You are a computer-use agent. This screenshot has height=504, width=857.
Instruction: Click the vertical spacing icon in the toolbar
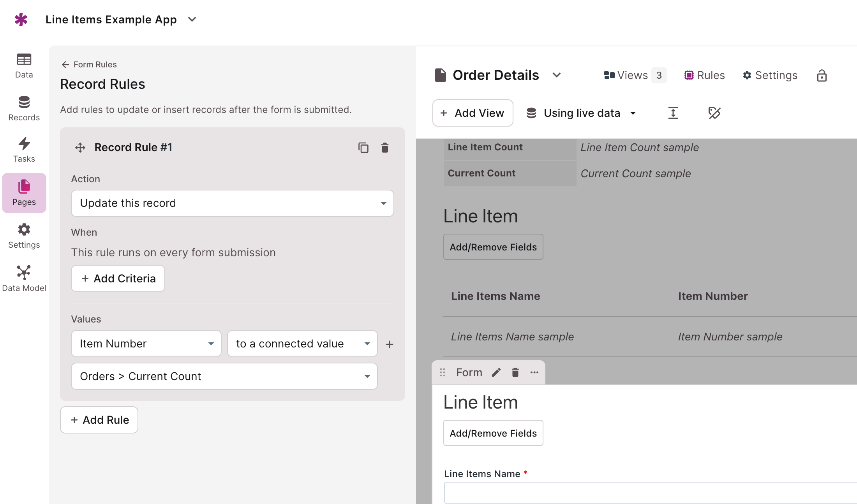[x=673, y=113]
